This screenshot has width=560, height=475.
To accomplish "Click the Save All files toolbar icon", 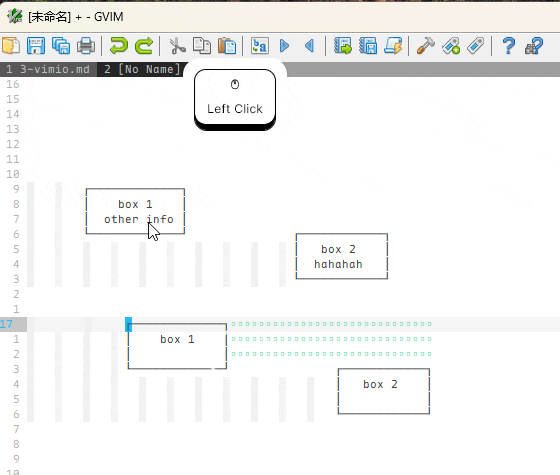I will tap(61, 46).
